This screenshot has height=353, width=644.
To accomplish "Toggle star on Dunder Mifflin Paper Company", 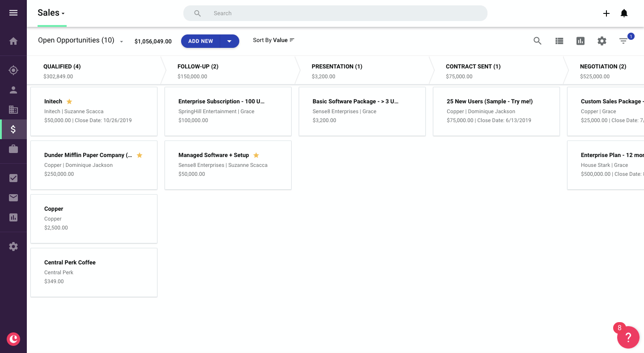I will pos(140,155).
